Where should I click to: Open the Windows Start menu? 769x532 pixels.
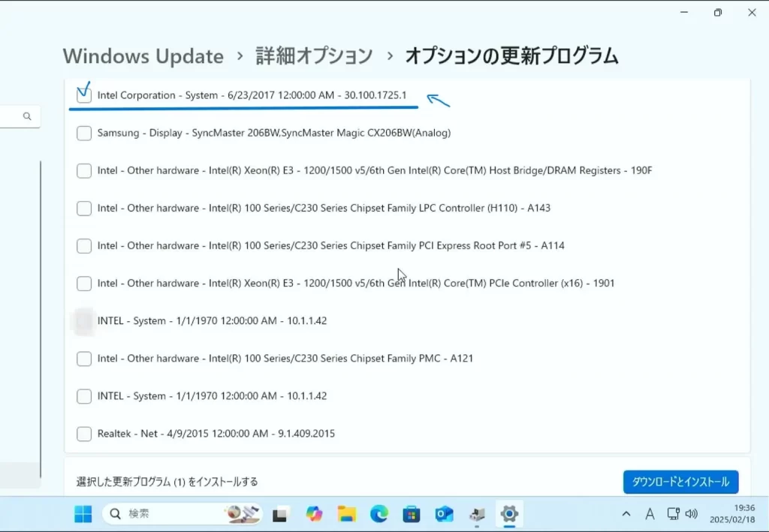pyautogui.click(x=83, y=514)
